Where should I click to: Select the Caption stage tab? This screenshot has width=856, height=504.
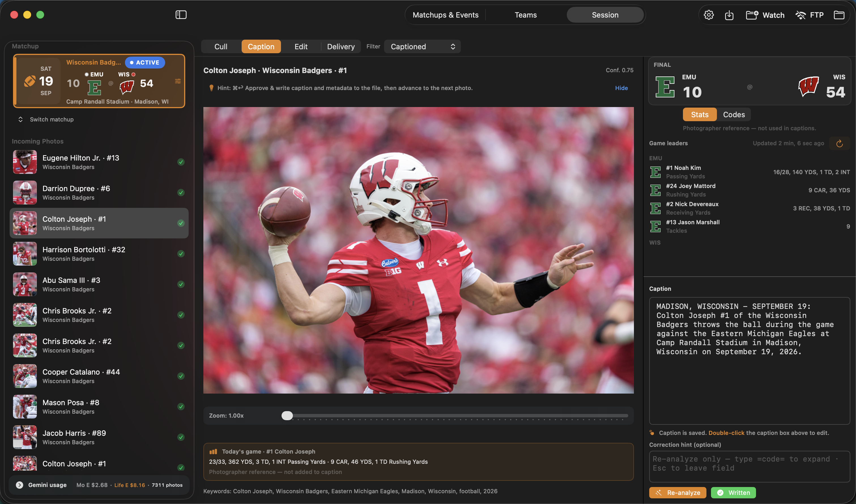click(x=261, y=46)
